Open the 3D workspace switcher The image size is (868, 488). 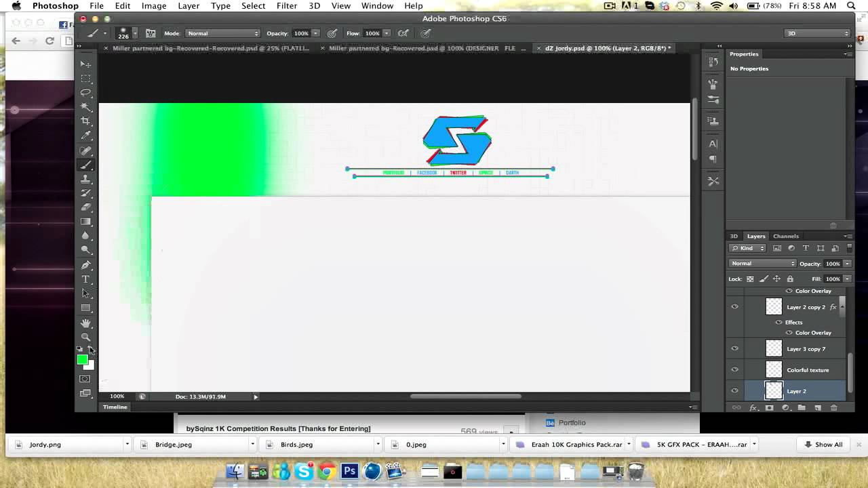(817, 33)
